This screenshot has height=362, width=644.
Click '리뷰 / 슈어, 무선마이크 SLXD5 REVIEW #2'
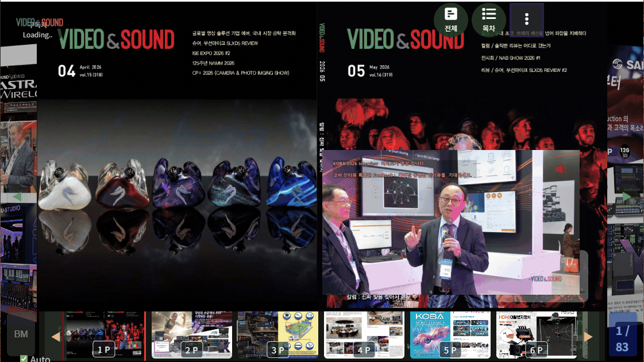pos(524,70)
